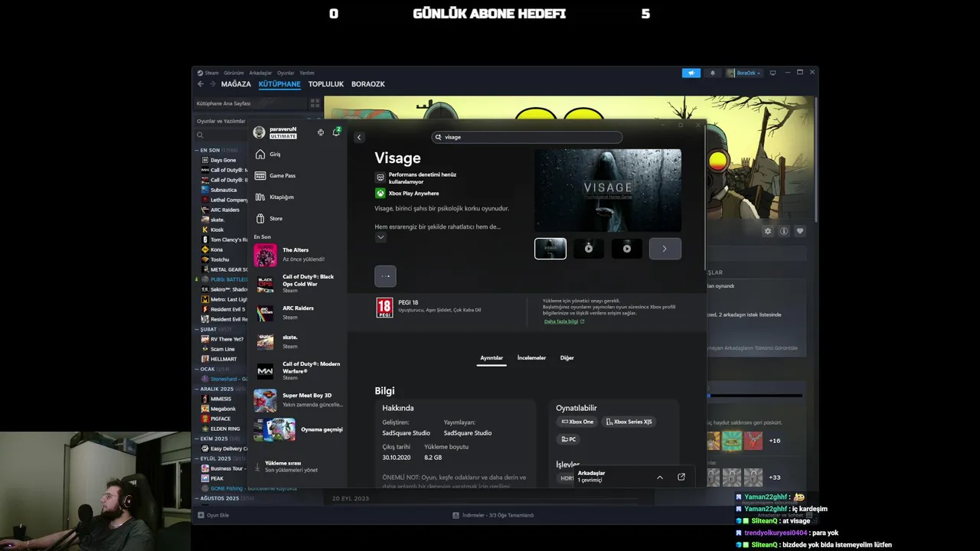Pop out the Arkadaşlar friends panel
Image resolution: width=980 pixels, height=551 pixels.
(x=681, y=477)
